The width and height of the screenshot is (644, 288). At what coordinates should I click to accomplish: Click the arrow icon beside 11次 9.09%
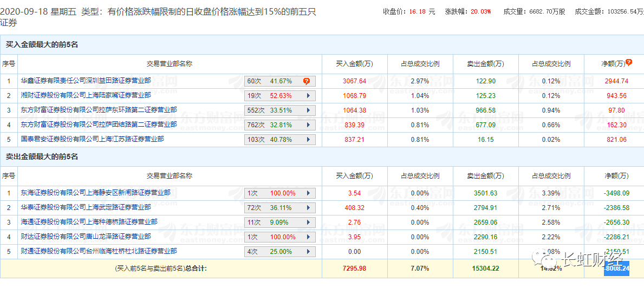coord(308,222)
